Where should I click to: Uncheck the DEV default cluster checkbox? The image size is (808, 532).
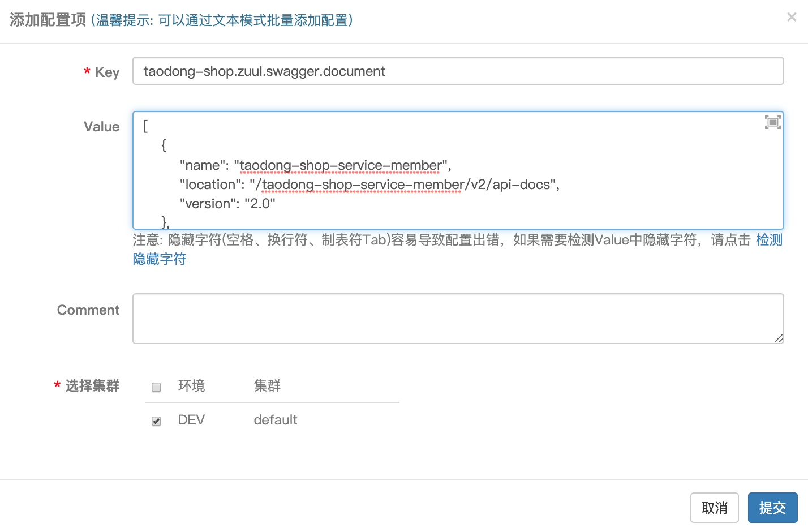pos(157,421)
